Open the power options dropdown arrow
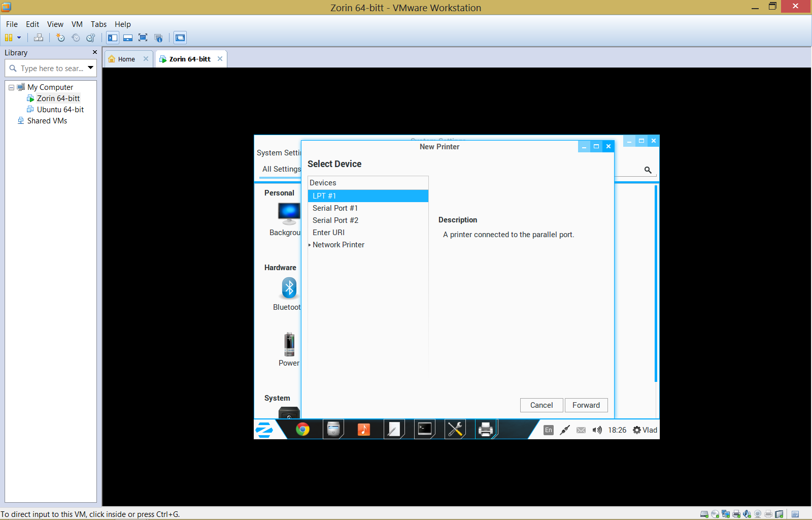 (19, 38)
